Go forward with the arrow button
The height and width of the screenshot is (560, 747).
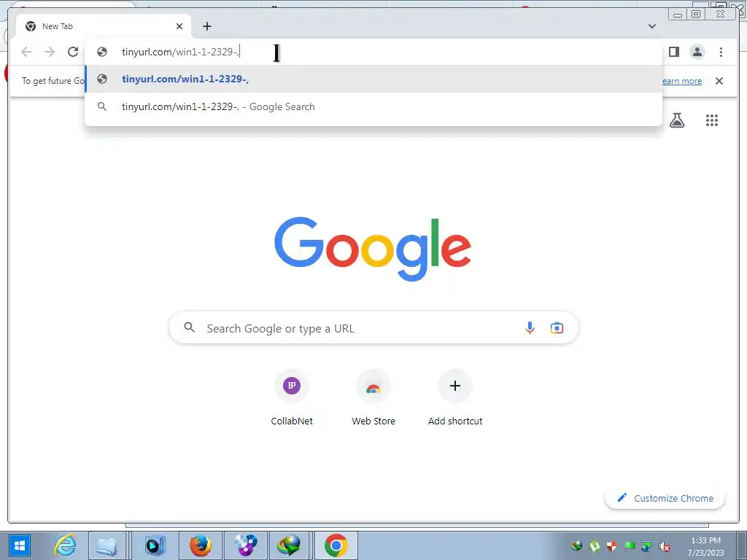point(49,52)
